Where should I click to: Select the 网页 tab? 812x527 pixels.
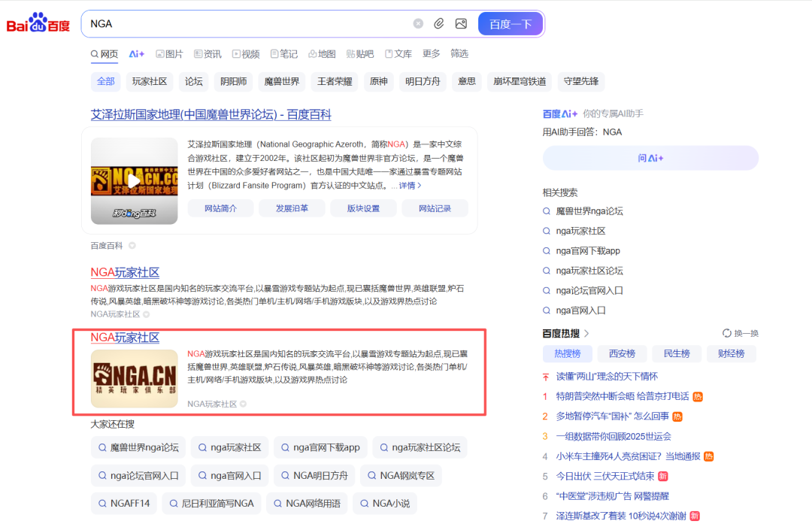pyautogui.click(x=105, y=54)
